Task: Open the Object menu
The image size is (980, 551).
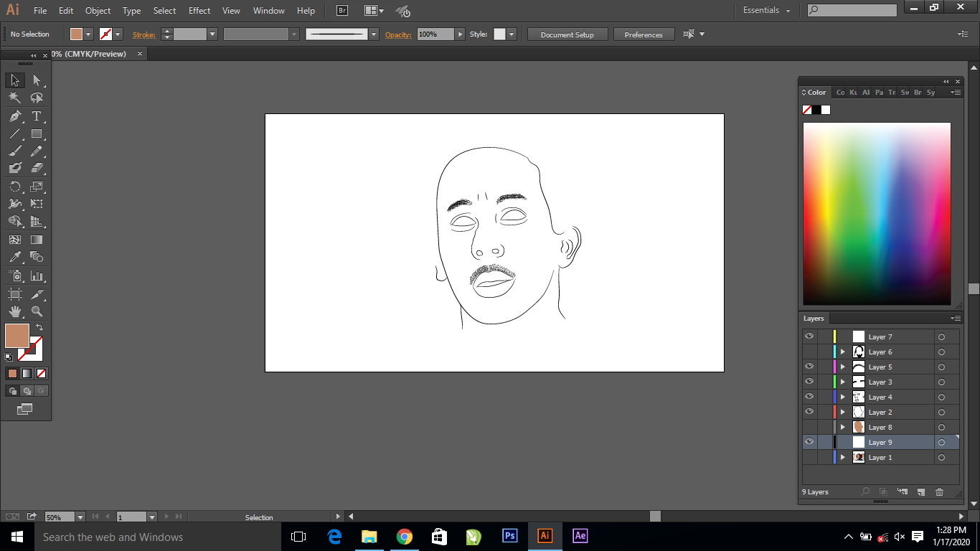Action: tap(98, 11)
